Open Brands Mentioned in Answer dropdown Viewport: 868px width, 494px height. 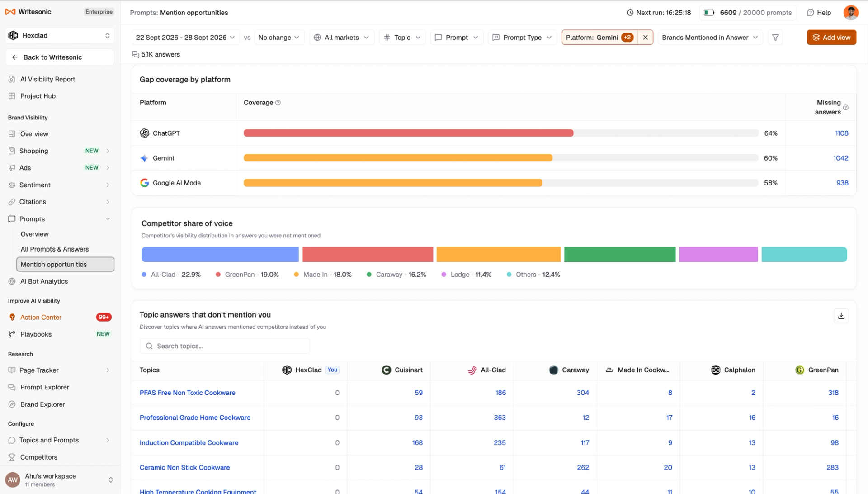click(710, 38)
